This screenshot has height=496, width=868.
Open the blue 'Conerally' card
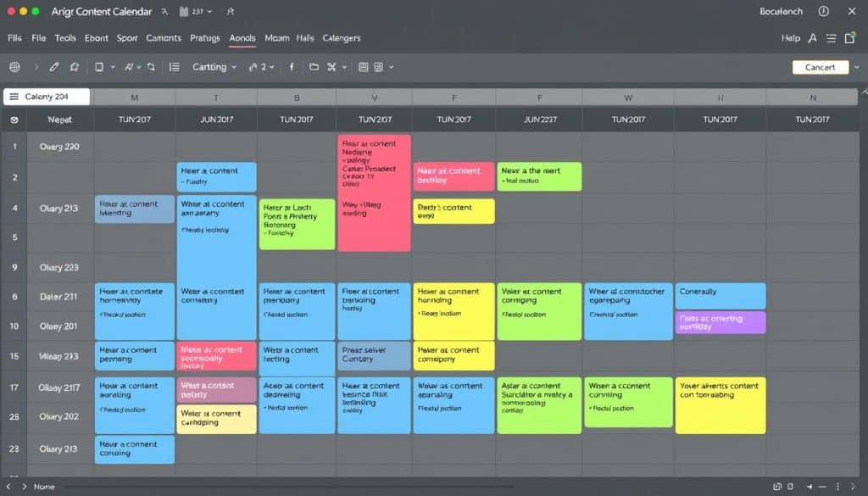[x=721, y=296]
